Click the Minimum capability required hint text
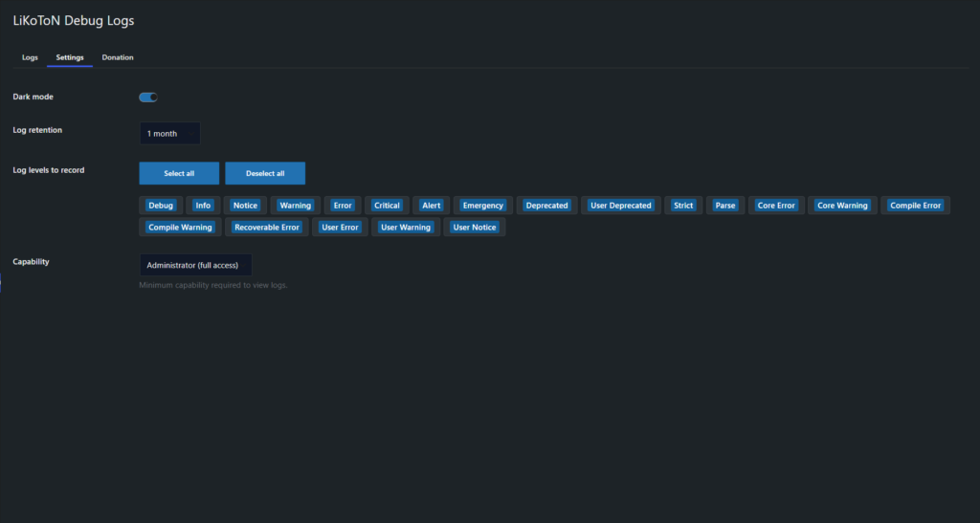 pyautogui.click(x=213, y=285)
